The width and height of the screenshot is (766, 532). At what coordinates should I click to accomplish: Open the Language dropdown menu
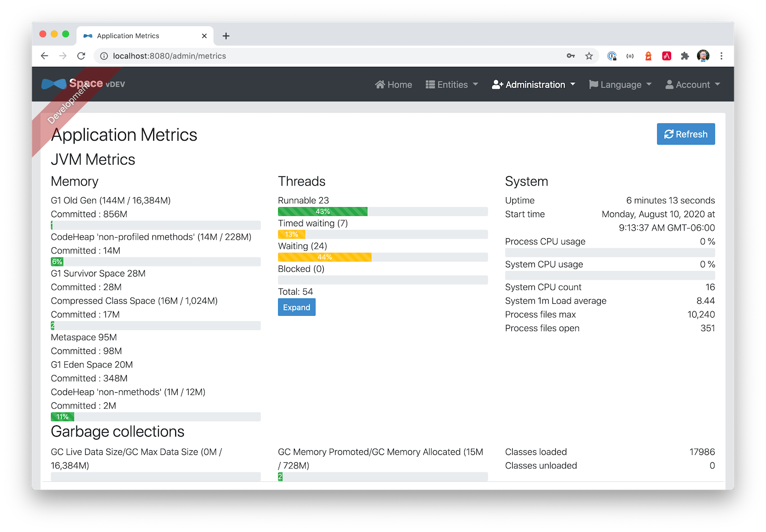(620, 85)
